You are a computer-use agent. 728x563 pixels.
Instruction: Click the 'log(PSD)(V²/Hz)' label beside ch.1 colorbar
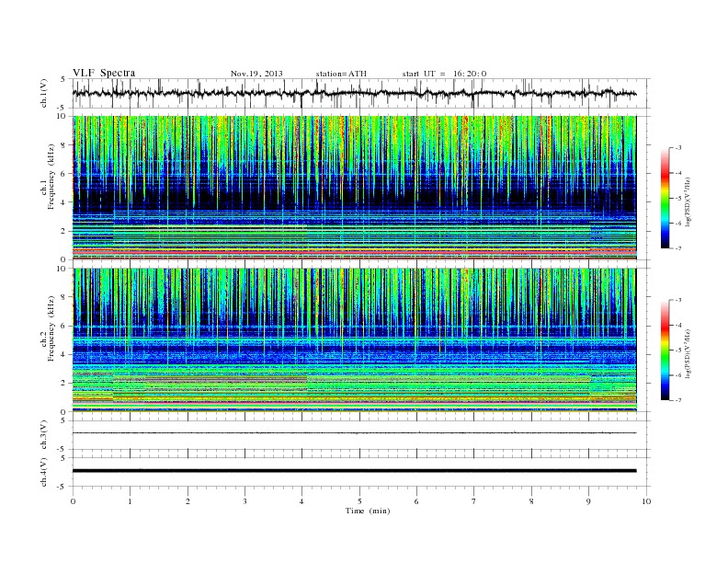tap(688, 201)
